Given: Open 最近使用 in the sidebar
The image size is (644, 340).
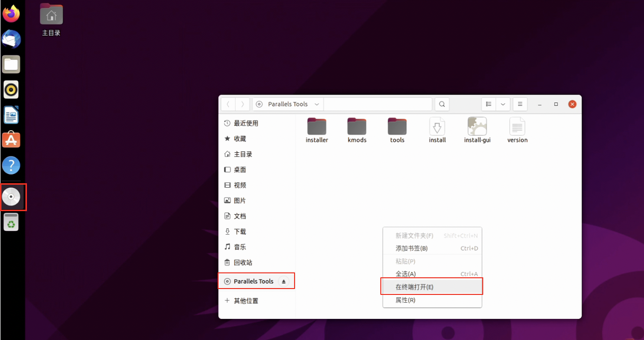Looking at the screenshot, I should (x=257, y=123).
